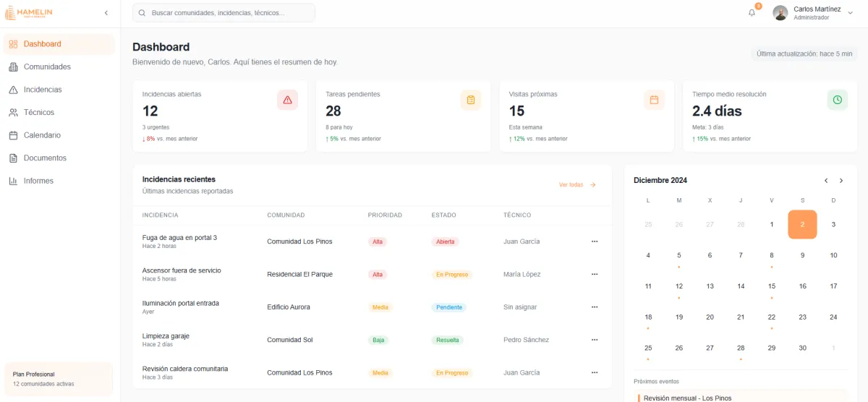Open Técnicos in the sidebar
Screen dimensions: 868x402
pos(59,112)
